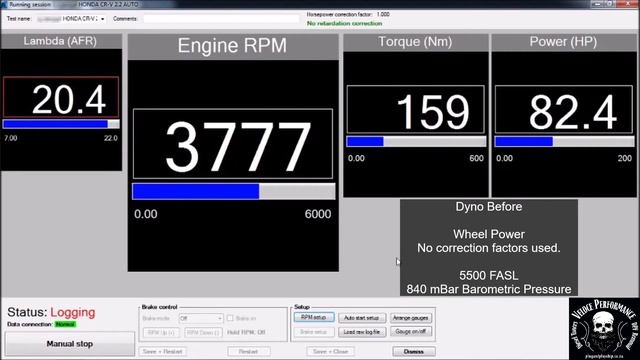Click the Dismiss button

coord(413,351)
